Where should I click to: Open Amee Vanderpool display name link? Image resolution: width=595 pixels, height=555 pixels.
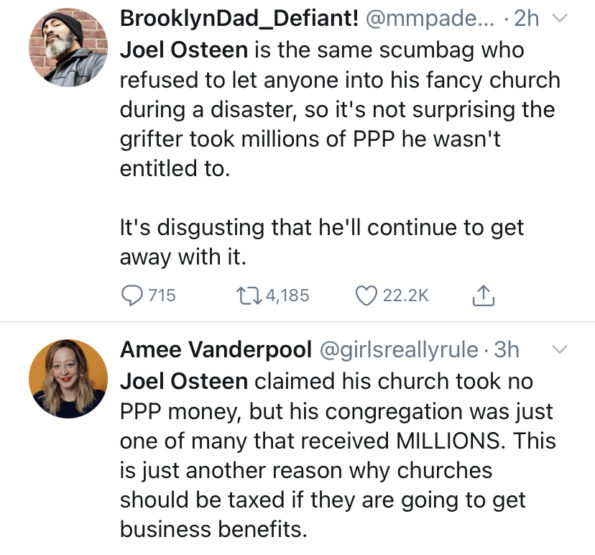216,349
